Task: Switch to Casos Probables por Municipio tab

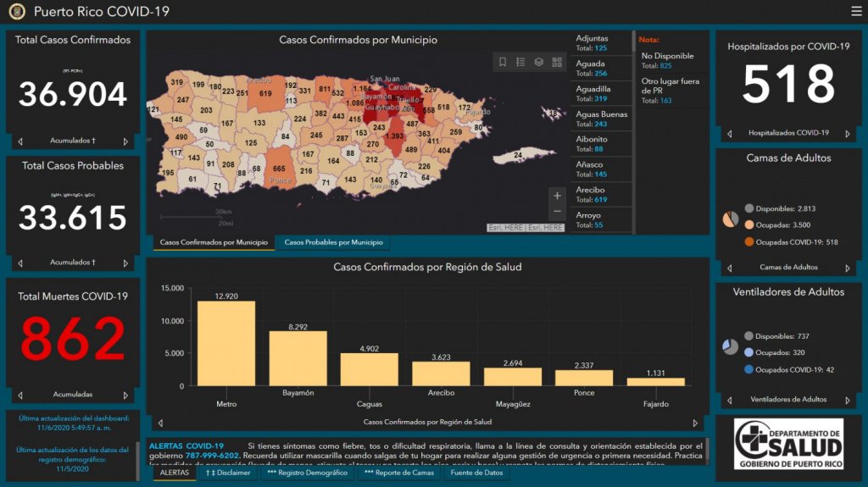Action: click(332, 243)
